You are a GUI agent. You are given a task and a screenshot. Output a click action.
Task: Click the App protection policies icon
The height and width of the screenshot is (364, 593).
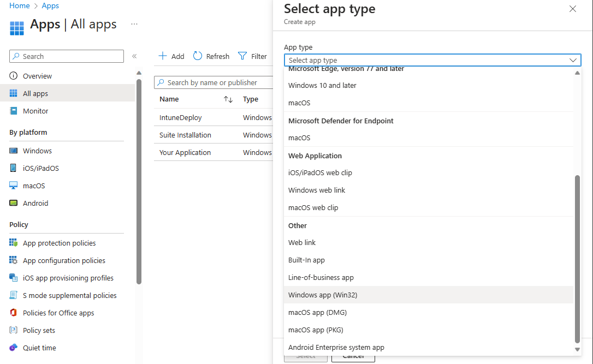point(13,243)
